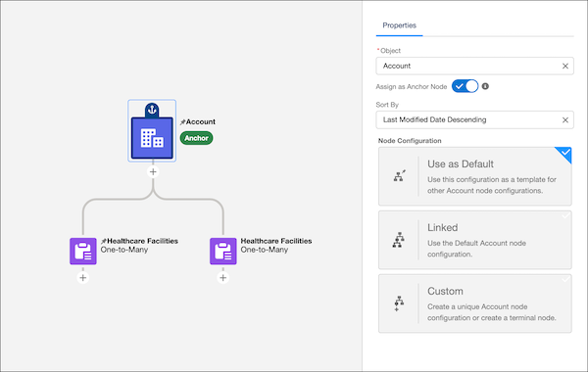The image size is (588, 372).
Task: Click the Account node label
Action: point(201,121)
